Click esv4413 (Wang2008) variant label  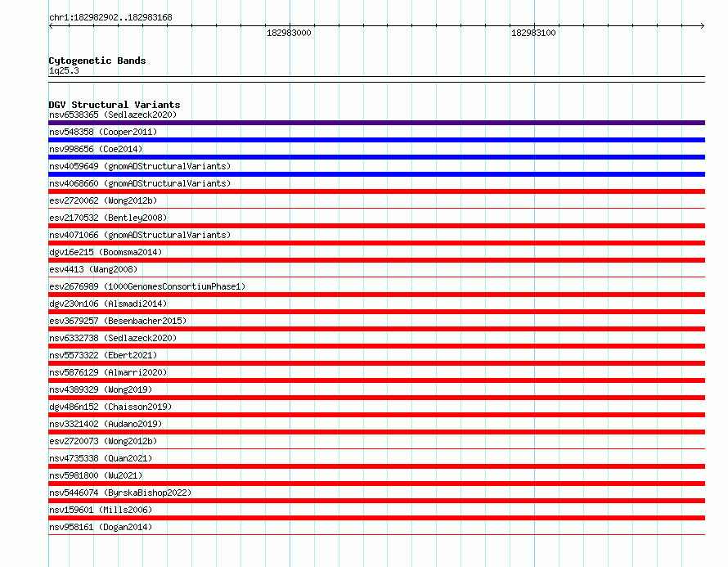pos(93,269)
